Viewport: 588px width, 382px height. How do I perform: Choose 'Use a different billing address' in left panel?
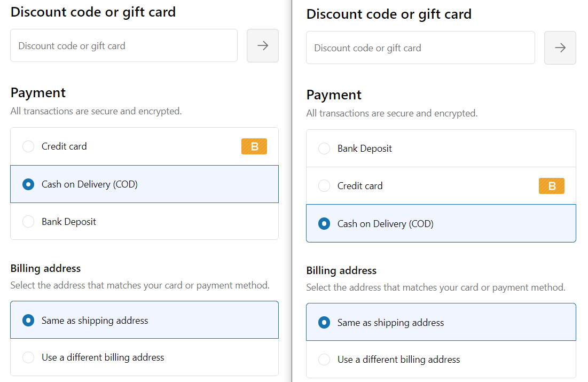28,357
